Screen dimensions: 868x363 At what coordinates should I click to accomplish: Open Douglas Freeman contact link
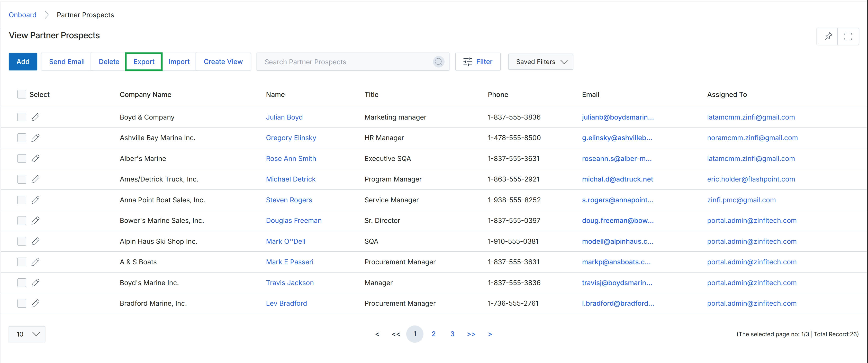click(x=294, y=220)
